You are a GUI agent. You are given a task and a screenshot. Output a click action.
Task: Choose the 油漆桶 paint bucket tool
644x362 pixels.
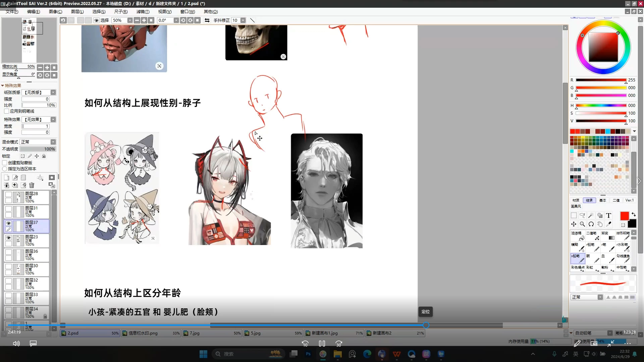click(x=578, y=236)
